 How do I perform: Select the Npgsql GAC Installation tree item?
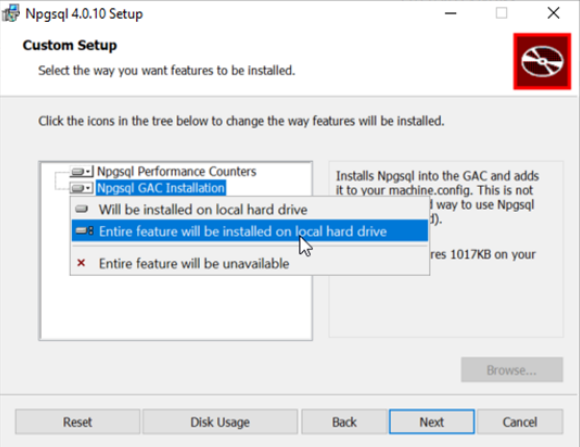tap(161, 188)
